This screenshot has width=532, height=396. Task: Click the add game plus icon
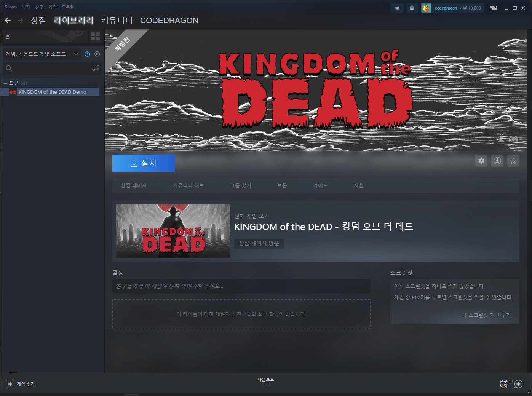click(x=10, y=384)
